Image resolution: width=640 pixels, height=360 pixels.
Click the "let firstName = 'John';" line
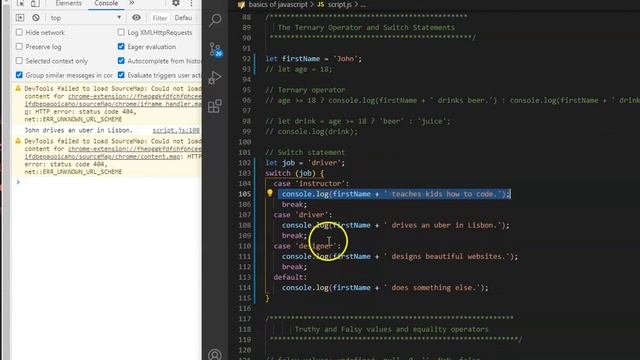click(x=313, y=58)
